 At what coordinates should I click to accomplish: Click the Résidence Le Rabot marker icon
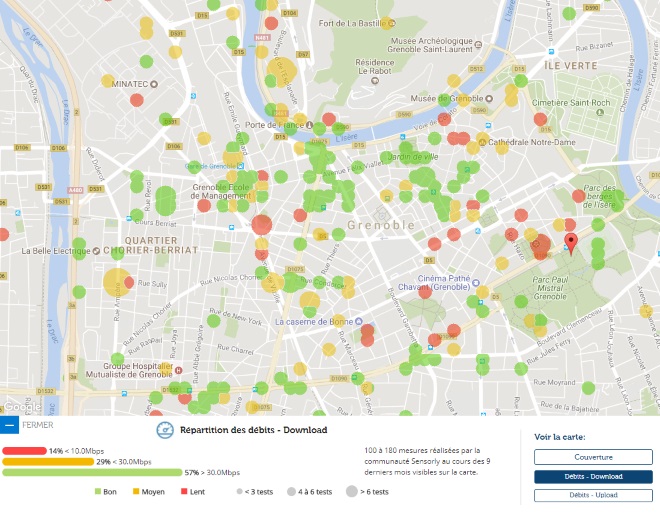pos(375,80)
